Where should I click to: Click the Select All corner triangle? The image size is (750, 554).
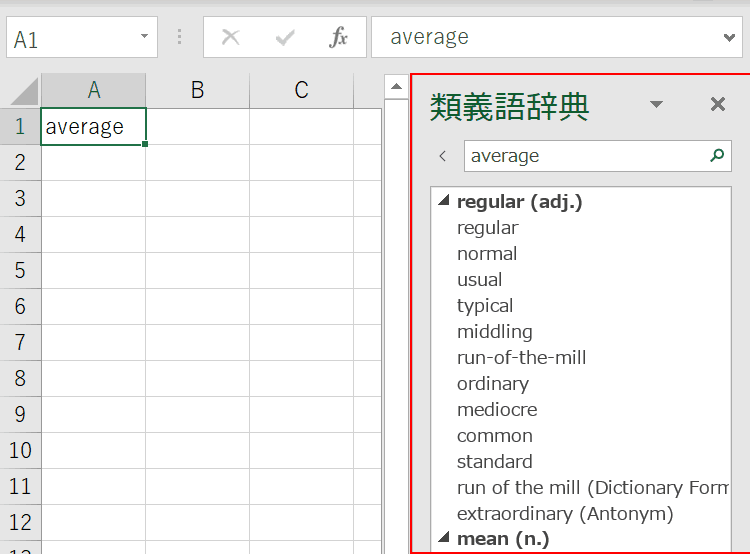(25, 91)
